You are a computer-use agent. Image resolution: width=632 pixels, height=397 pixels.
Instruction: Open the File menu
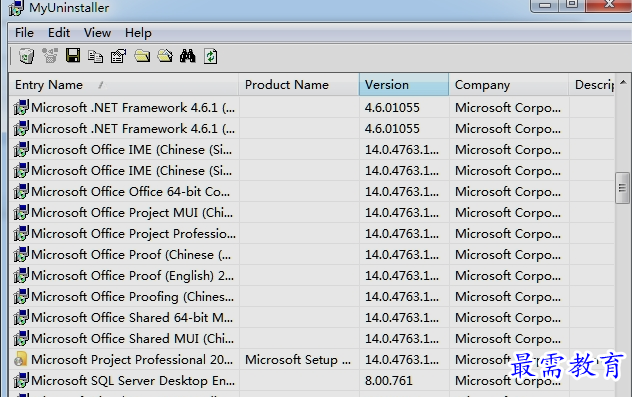(24, 33)
